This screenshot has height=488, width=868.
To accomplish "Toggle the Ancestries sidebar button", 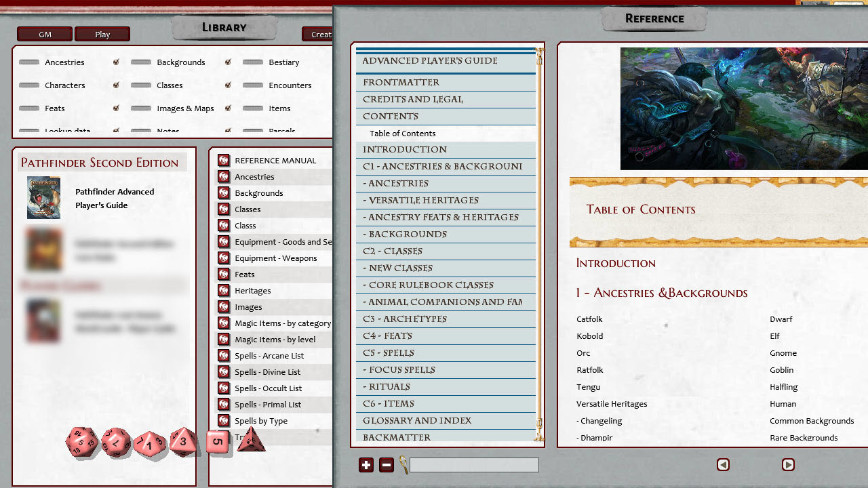I will 29,62.
